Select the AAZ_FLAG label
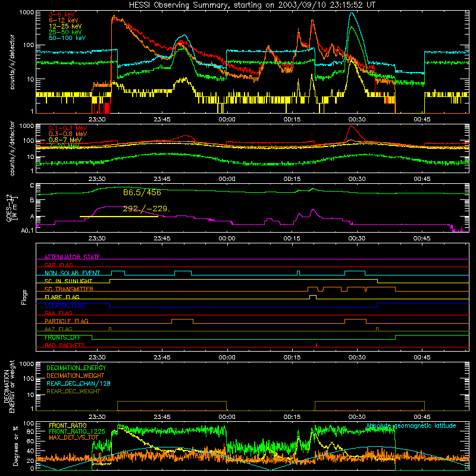 tap(58, 329)
